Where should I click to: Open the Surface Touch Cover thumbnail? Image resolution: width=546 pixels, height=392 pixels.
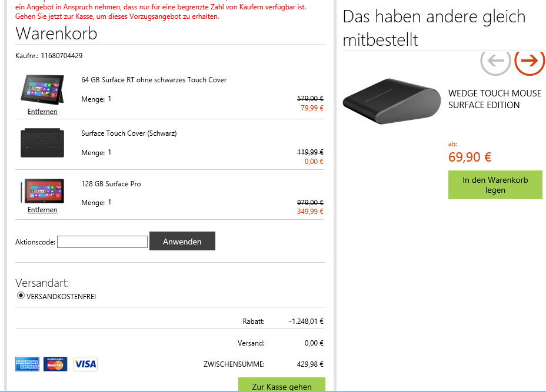(x=42, y=143)
